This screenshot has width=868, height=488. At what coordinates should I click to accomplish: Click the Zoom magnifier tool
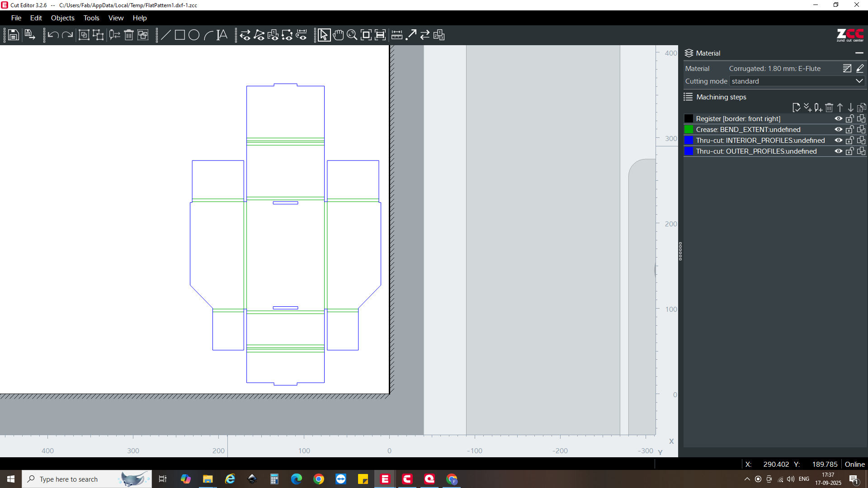tap(352, 35)
